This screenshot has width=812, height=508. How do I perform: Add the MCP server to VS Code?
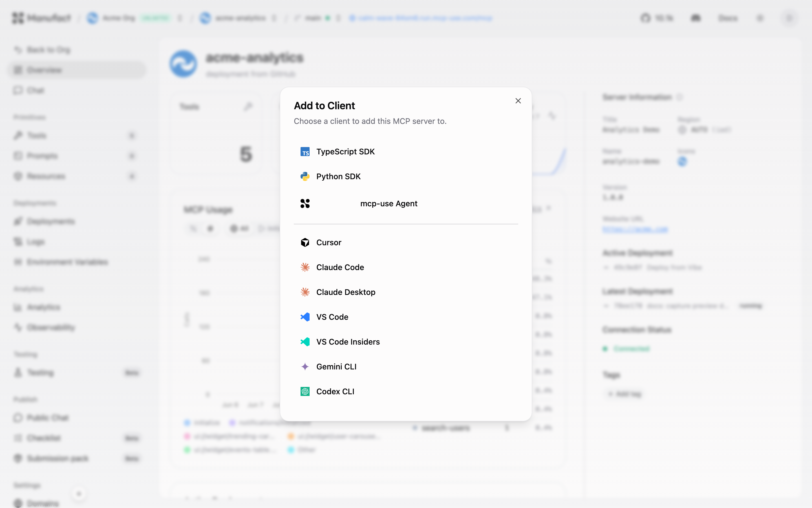(x=406, y=317)
